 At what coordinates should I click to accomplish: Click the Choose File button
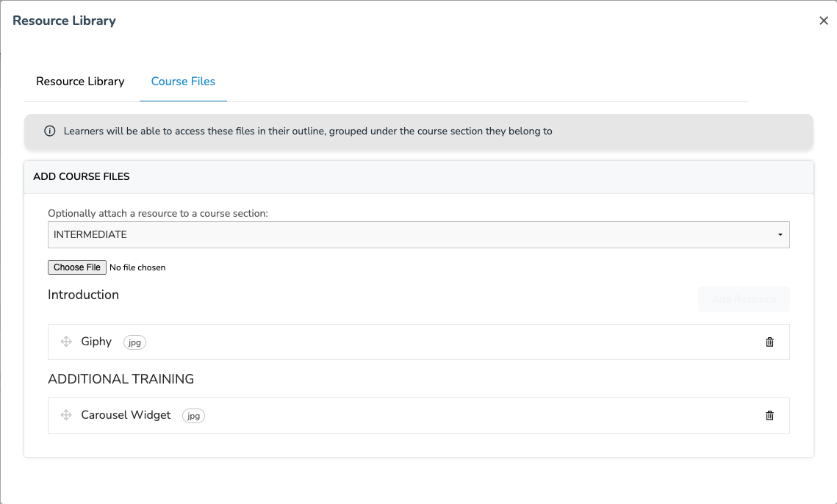point(76,267)
